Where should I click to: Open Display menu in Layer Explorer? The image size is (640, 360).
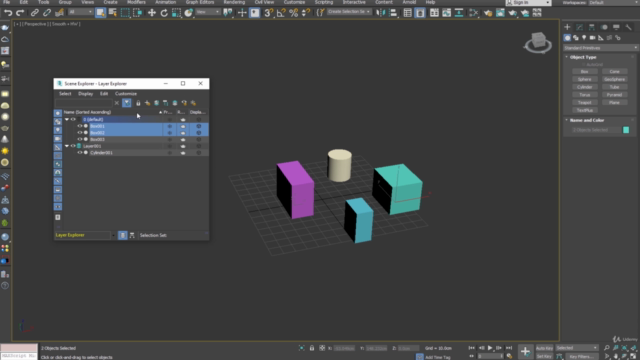pyautogui.click(x=85, y=94)
